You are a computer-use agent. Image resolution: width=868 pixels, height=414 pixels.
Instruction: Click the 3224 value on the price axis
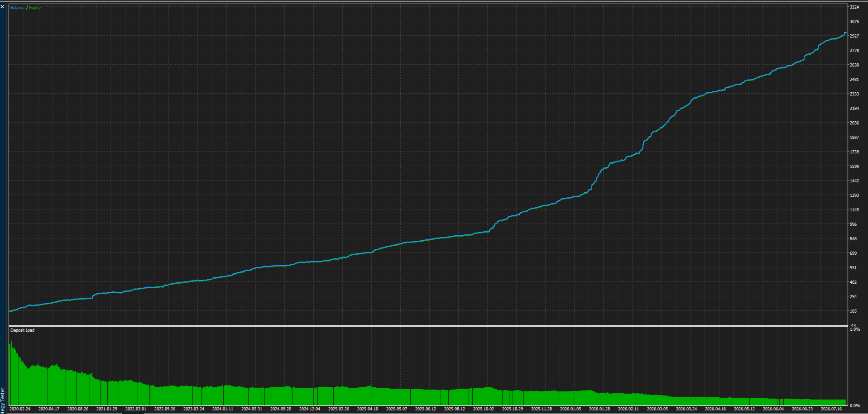[x=854, y=7]
